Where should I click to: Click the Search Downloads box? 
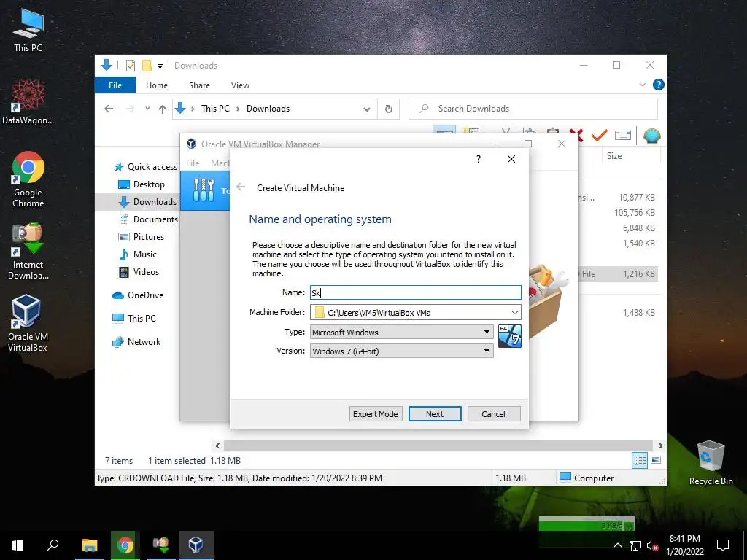[x=533, y=109]
